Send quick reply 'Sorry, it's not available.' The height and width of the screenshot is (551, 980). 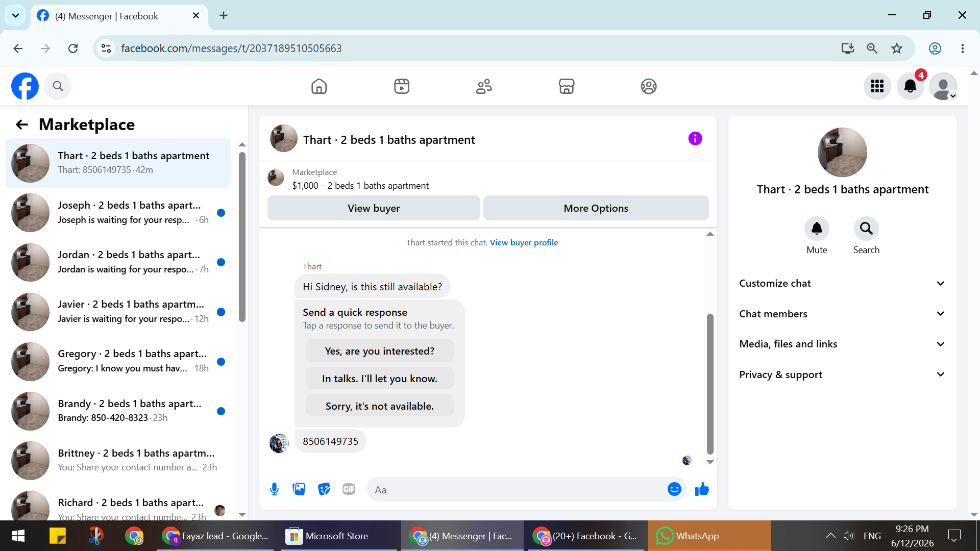[380, 406]
